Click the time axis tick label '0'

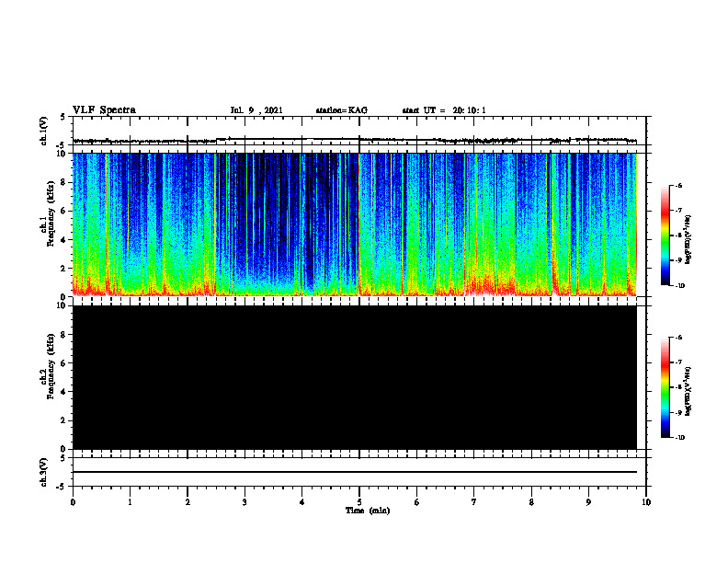73,502
